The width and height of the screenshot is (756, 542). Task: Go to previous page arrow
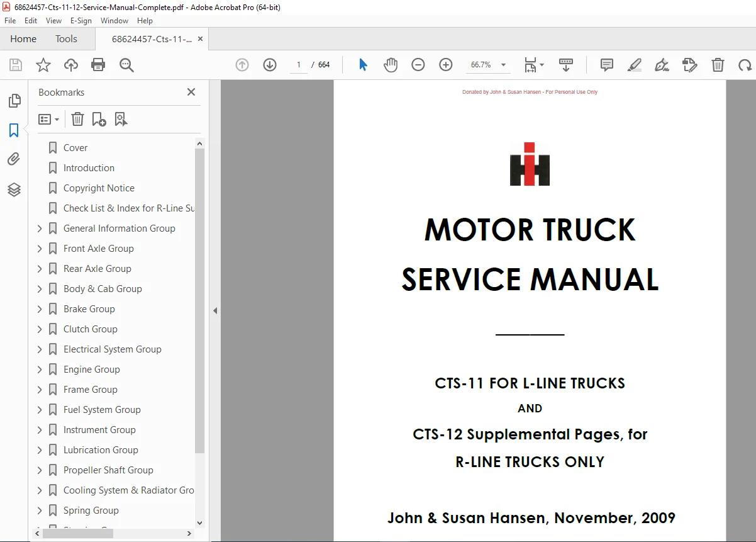(x=242, y=65)
